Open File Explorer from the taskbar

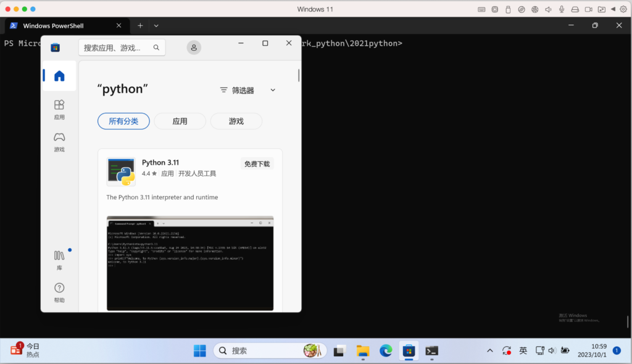[363, 350]
